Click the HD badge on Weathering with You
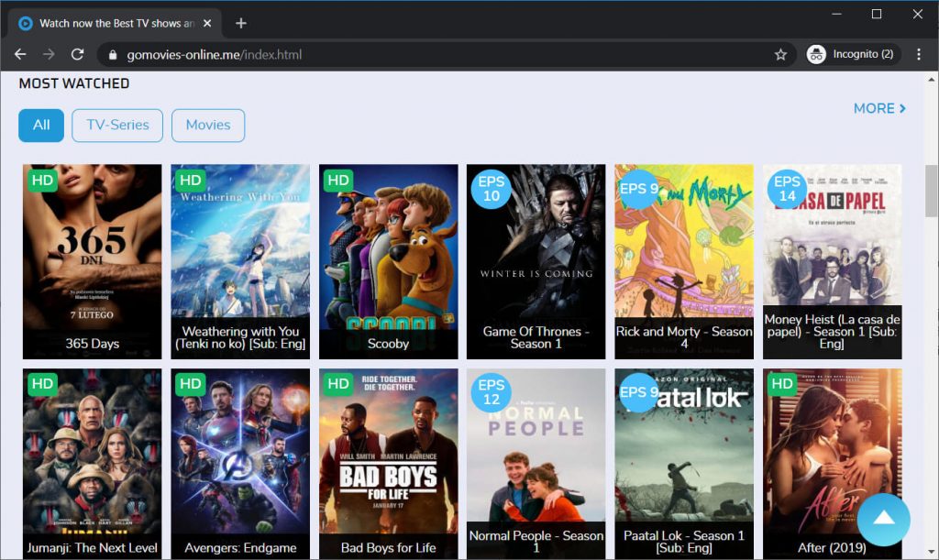The image size is (939, 560). point(191,181)
